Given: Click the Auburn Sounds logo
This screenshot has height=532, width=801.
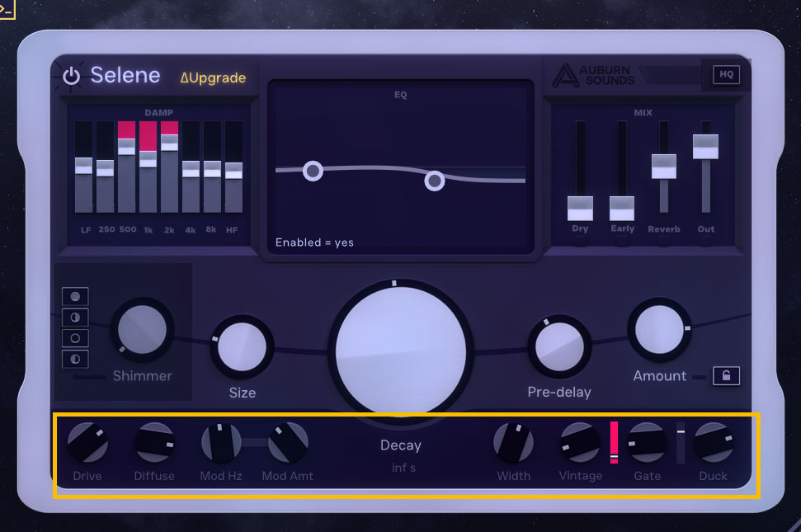Looking at the screenshot, I should [x=594, y=75].
